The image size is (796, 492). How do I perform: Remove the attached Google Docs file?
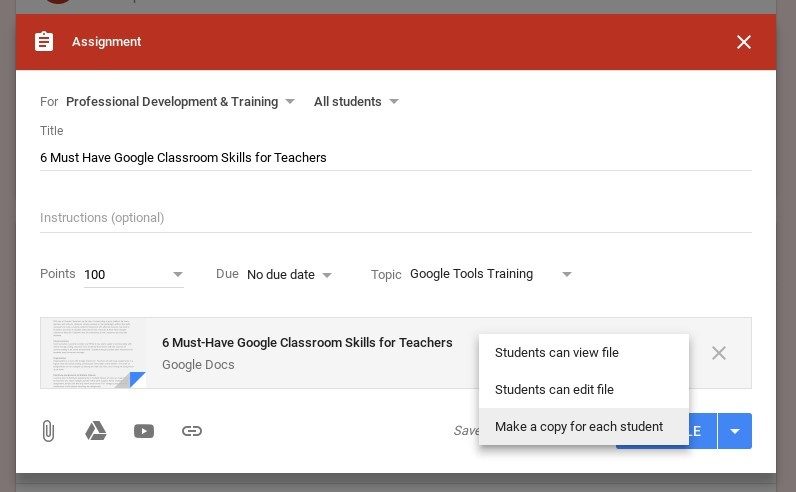718,353
